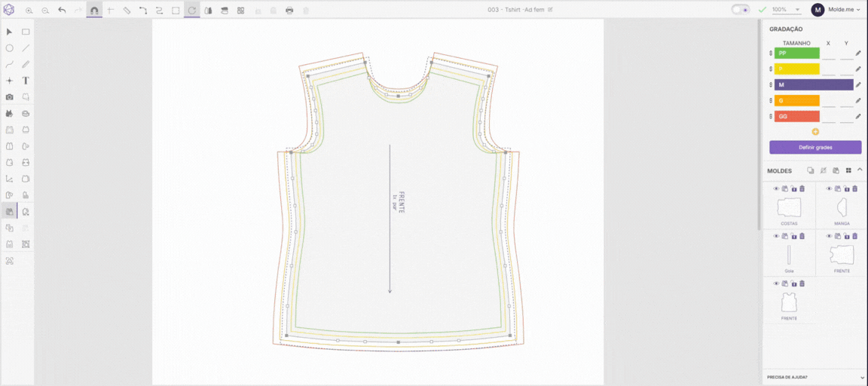Toggle visibility of the last FRENTE mold
This screenshot has height=386, width=868.
[776, 283]
